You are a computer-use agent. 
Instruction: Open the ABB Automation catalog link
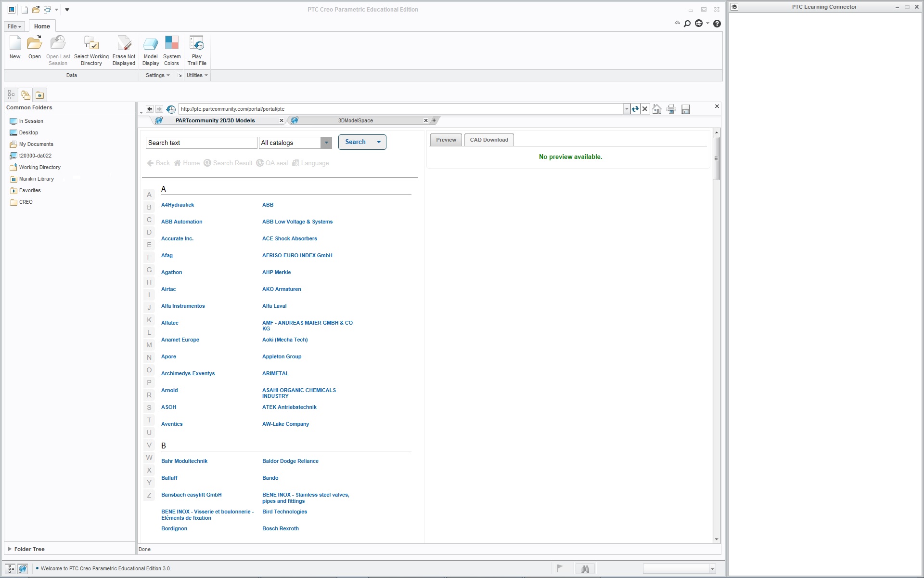click(181, 222)
